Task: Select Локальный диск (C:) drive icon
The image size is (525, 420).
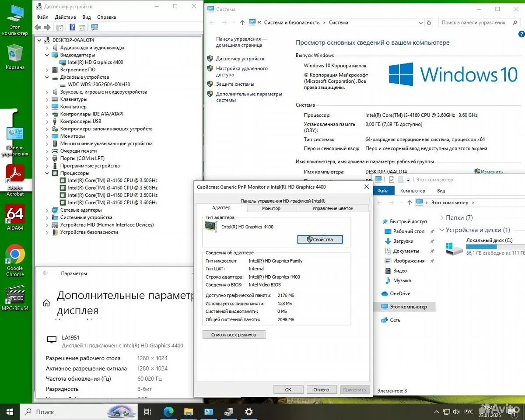Action: coord(454,249)
